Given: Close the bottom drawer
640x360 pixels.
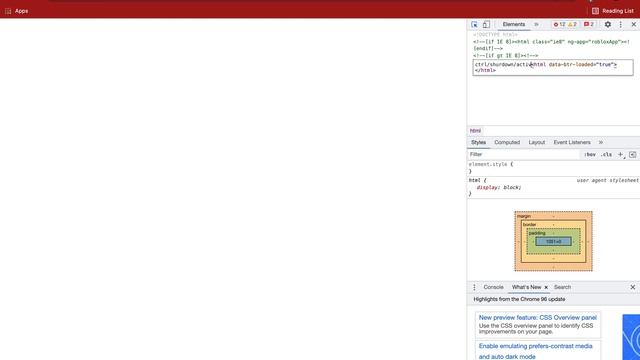Looking at the screenshot, I should click(633, 287).
